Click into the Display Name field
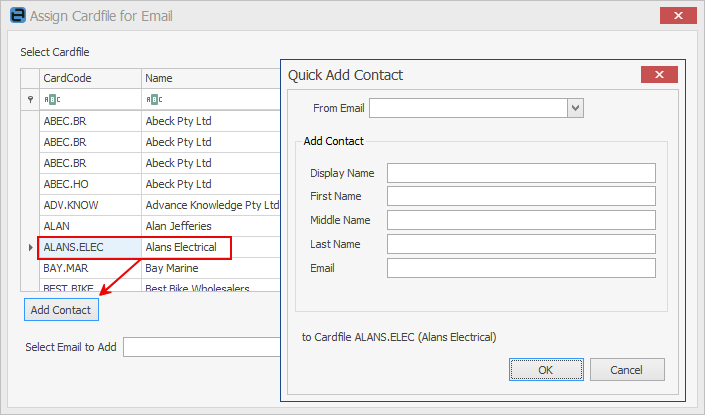 click(x=520, y=173)
